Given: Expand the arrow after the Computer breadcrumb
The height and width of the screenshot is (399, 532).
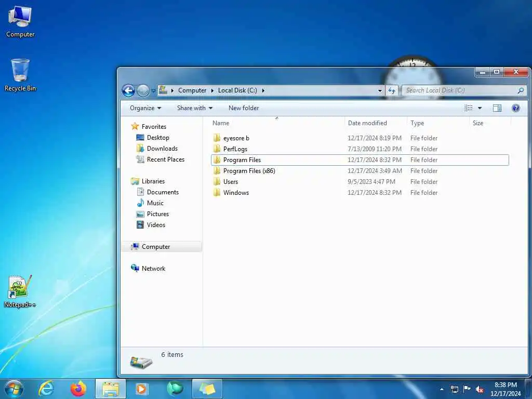Looking at the screenshot, I should click(x=212, y=90).
